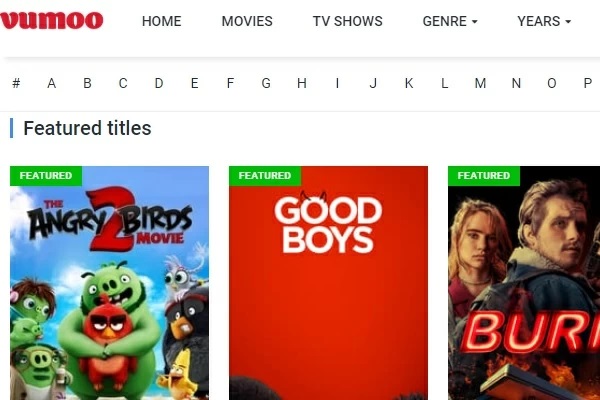Filter titles by the # symbol
600x400 pixels.
[x=16, y=83]
